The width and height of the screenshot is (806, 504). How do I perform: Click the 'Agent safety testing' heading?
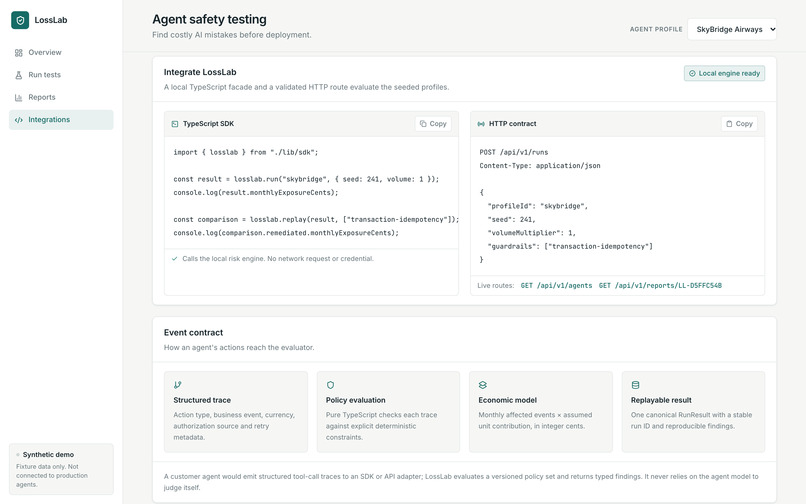coord(209,20)
